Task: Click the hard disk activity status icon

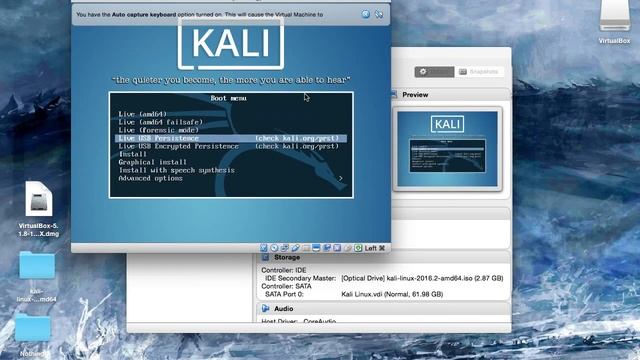Action: 264,248
